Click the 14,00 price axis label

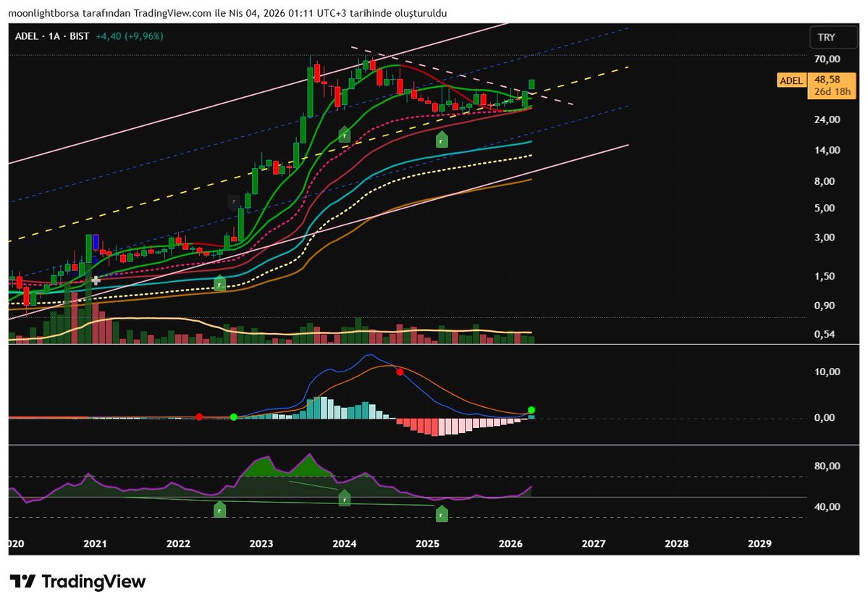827,150
